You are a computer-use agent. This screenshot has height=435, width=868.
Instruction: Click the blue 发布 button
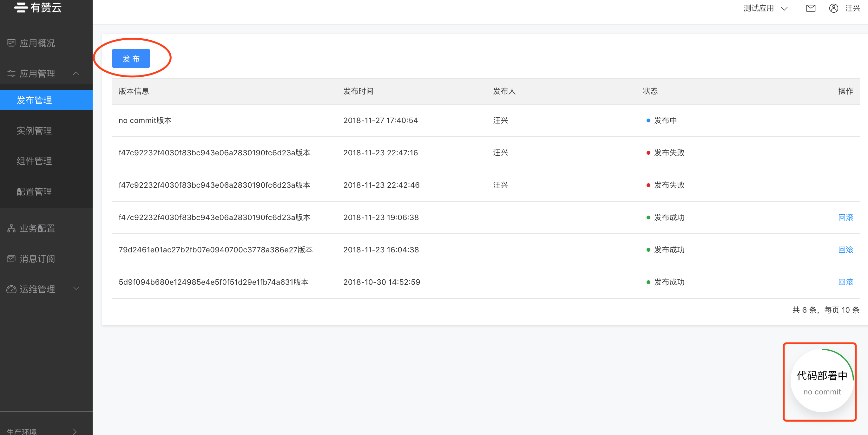pyautogui.click(x=131, y=58)
